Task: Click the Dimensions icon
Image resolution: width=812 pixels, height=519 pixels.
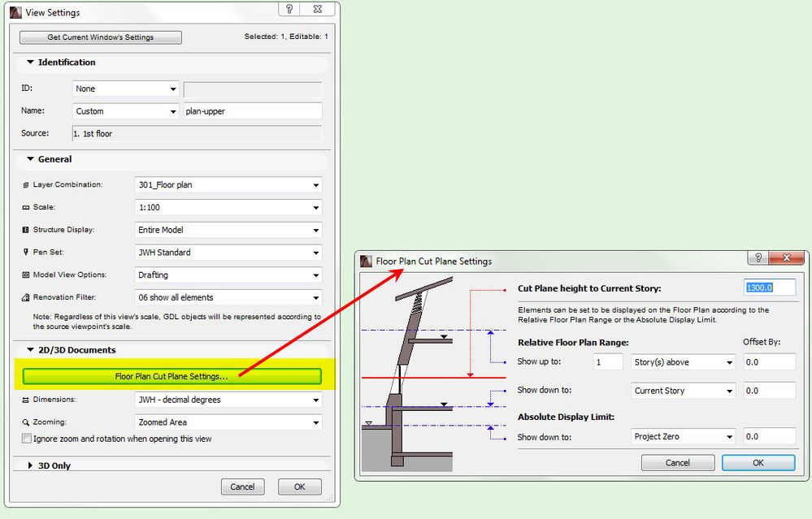Action: tap(25, 400)
